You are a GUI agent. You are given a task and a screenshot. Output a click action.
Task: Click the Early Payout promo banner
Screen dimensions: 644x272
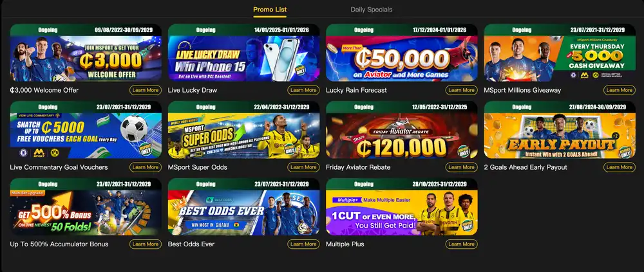point(560,136)
